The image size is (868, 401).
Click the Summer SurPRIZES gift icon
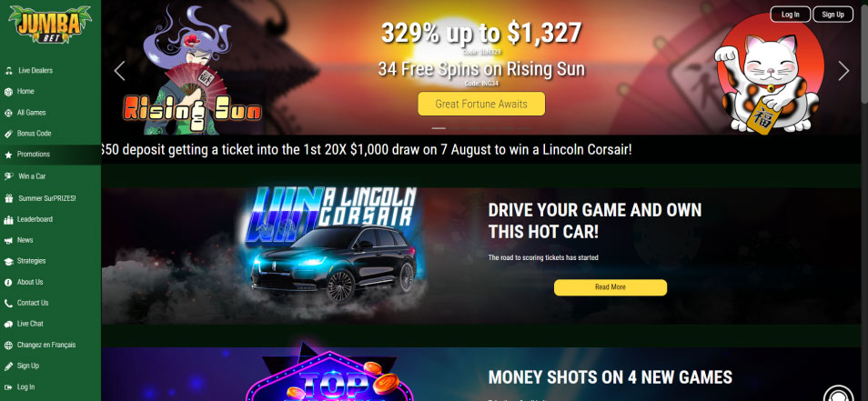pos(8,198)
